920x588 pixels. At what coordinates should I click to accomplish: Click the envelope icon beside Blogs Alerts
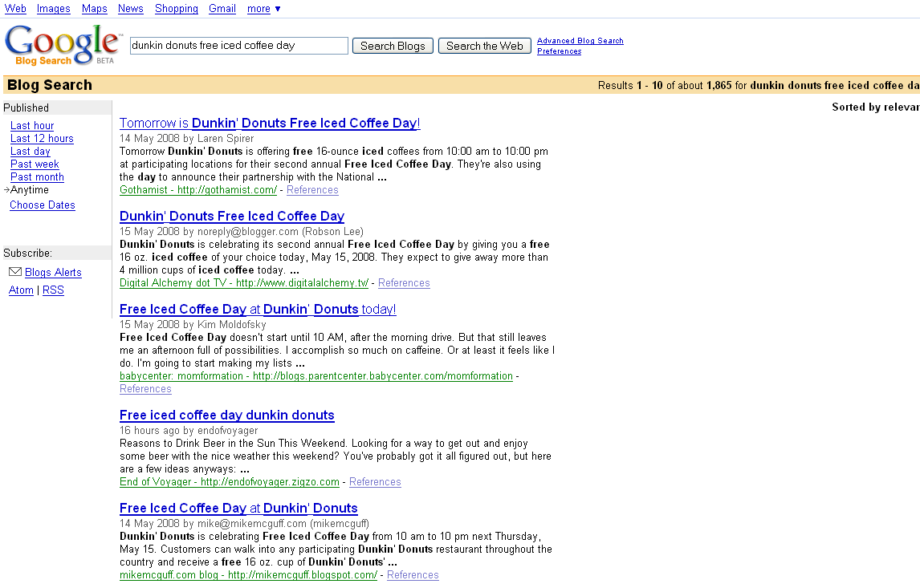[15, 272]
